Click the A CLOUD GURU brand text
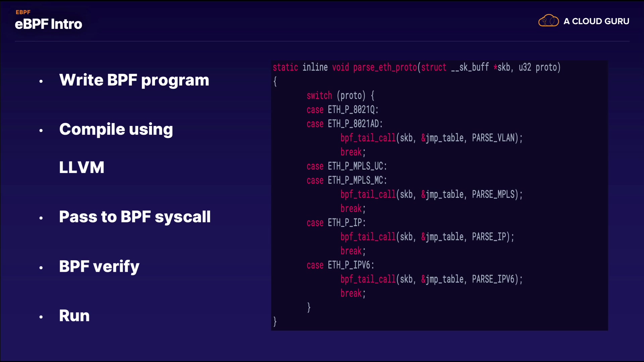Screen dimensions: 644x362 (596, 21)
